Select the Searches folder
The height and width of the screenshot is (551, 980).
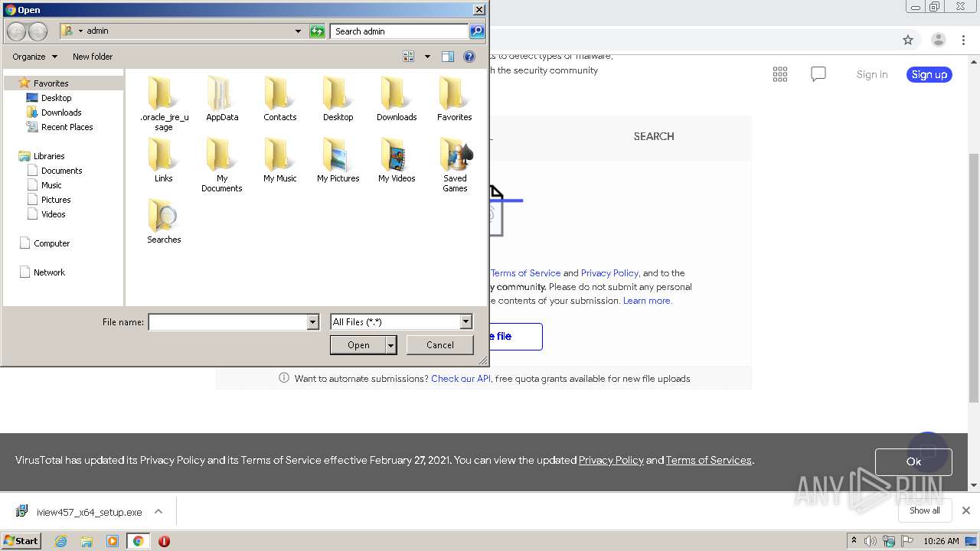[x=164, y=221]
